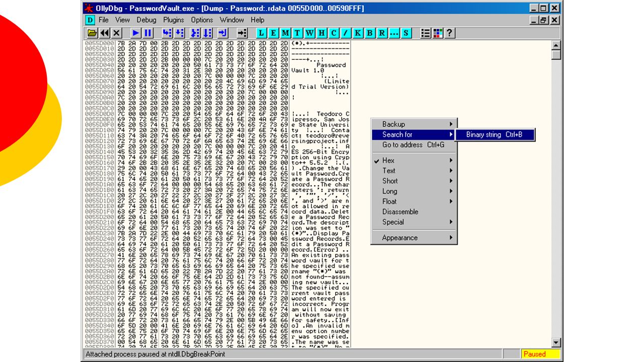Open Memory map with M button
Screen dimensions: 644x362
click(285, 33)
